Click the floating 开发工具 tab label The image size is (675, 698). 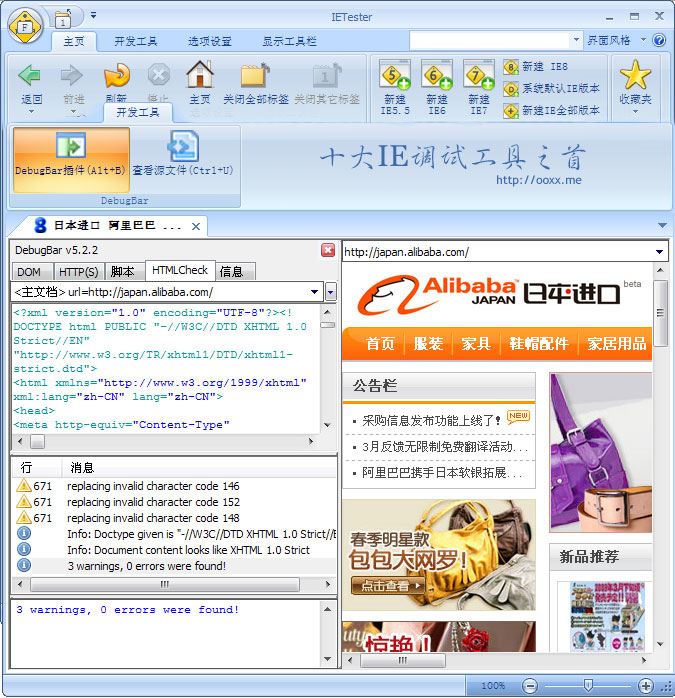pyautogui.click(x=138, y=113)
